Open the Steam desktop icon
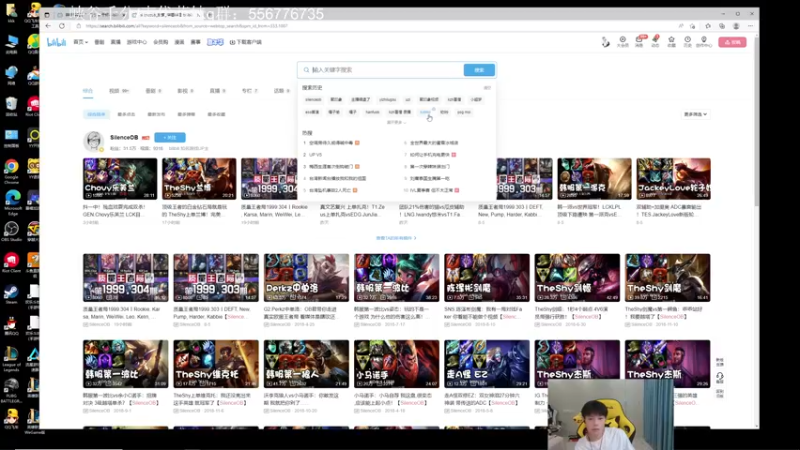 [11, 294]
